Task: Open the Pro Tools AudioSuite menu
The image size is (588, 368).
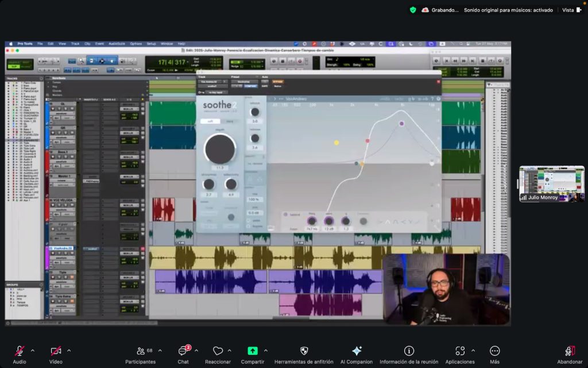Action: tap(117, 44)
